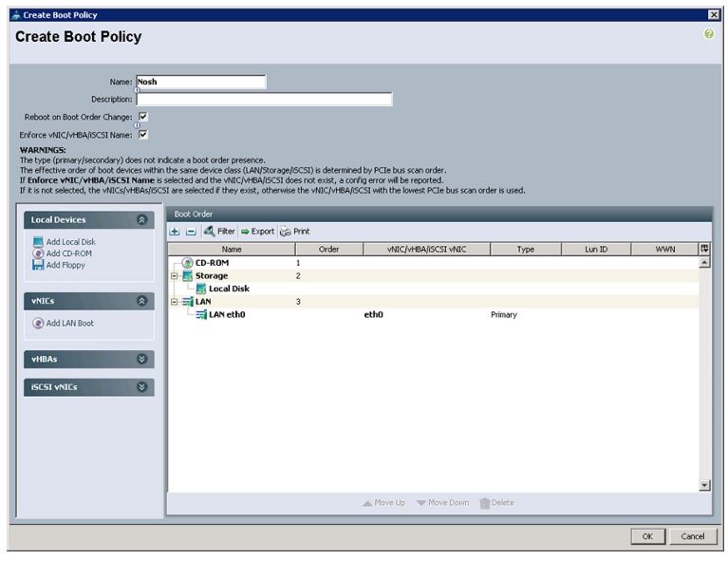Screen dimensions: 728x579
Task: Open the column chooser icon in table header
Action: (x=704, y=249)
